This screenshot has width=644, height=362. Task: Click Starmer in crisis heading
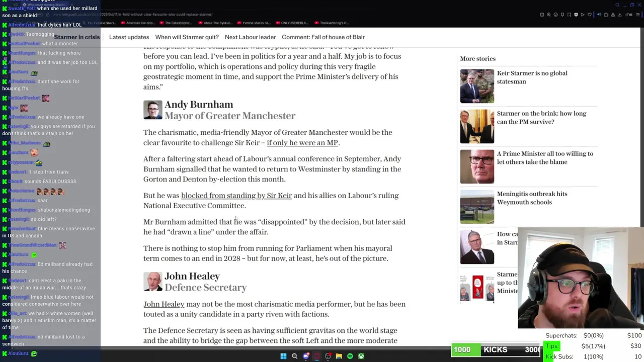click(x=76, y=37)
